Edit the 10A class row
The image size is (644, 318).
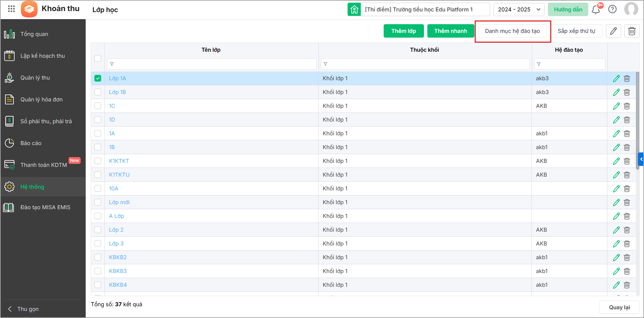616,189
